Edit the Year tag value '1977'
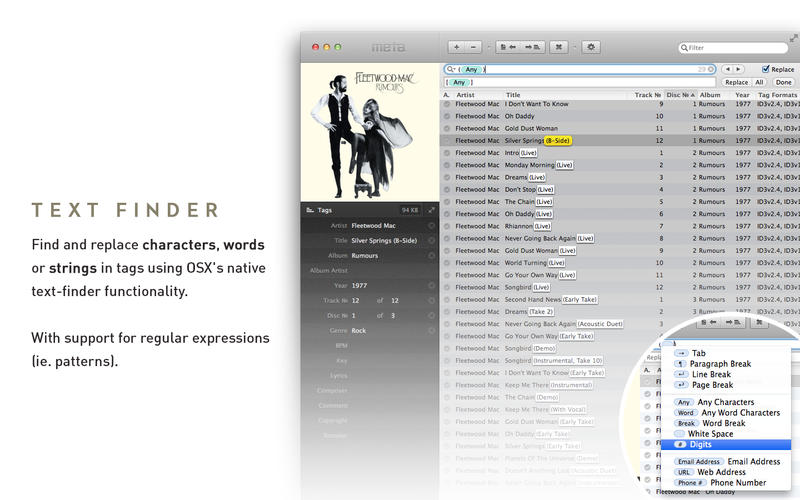This screenshot has width=800, height=500. pyautogui.click(x=359, y=285)
